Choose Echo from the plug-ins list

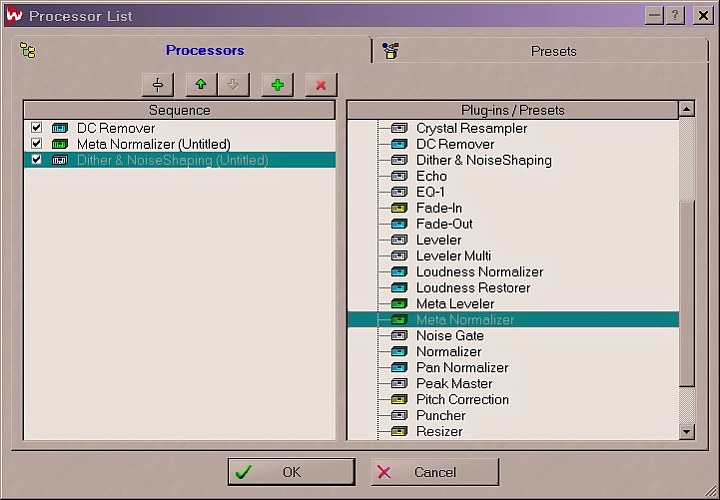431,176
